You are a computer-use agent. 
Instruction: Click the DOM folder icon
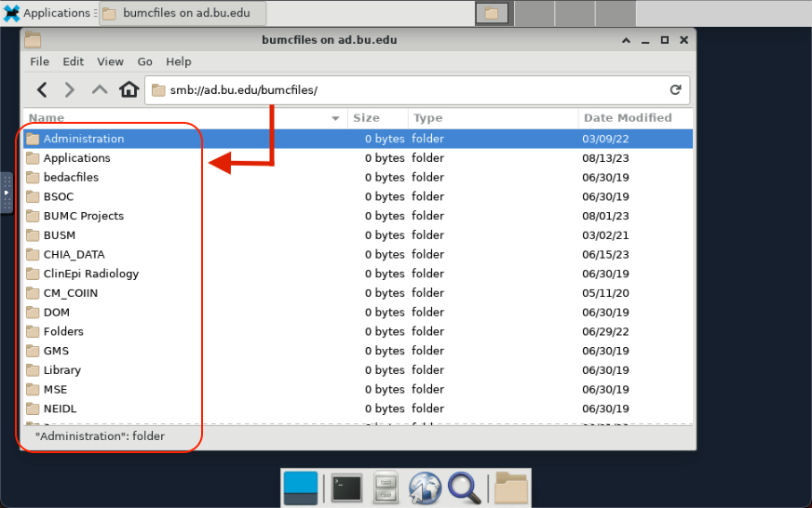[x=33, y=313]
